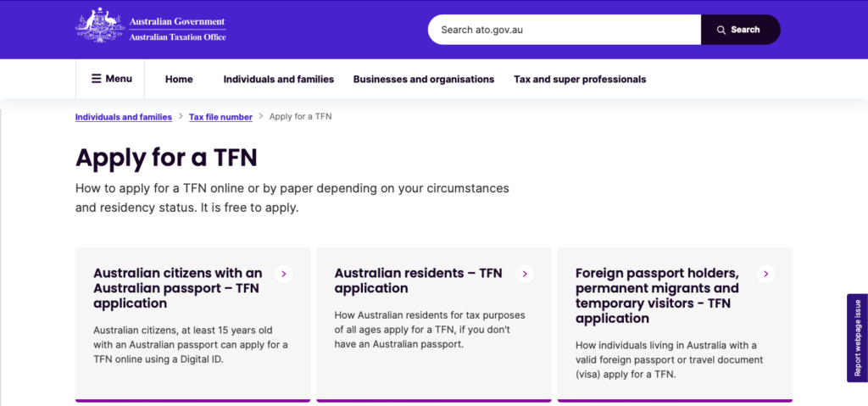Open the Menu expander
This screenshot has width=868, height=406.
click(x=110, y=79)
